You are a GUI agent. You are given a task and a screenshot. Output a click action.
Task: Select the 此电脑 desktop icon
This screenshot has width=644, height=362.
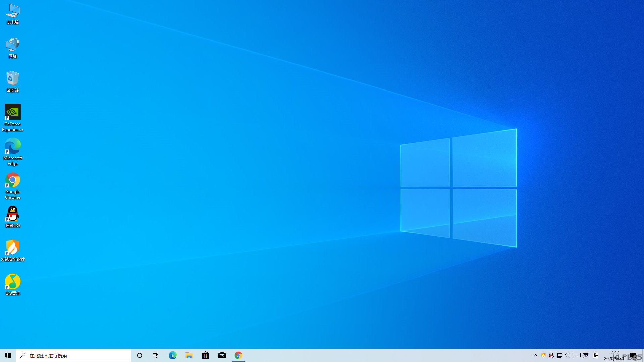coord(13,14)
